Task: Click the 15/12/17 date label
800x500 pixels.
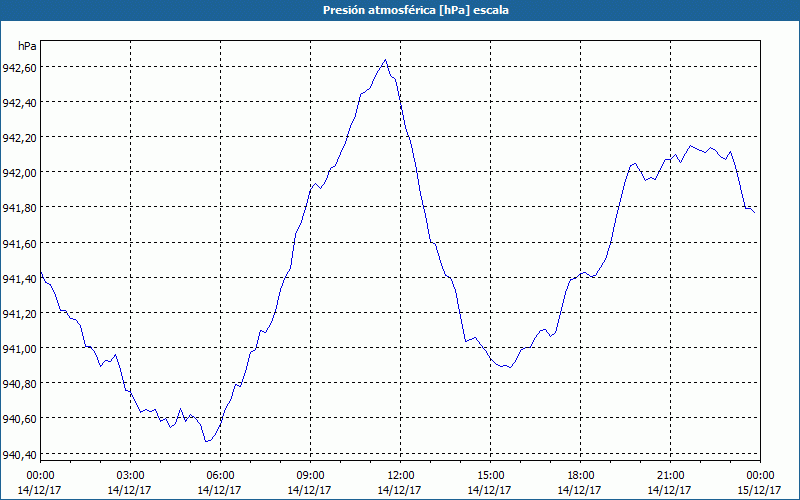Action: (x=759, y=490)
